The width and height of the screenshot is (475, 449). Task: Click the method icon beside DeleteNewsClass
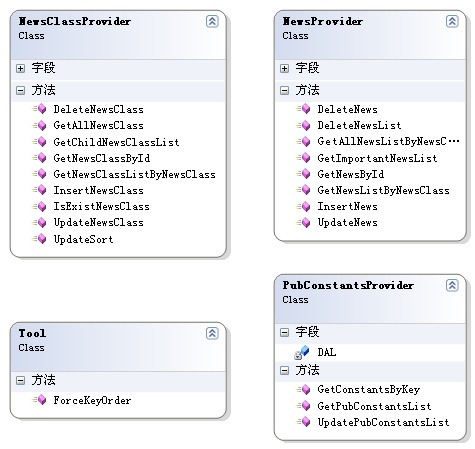click(x=39, y=109)
